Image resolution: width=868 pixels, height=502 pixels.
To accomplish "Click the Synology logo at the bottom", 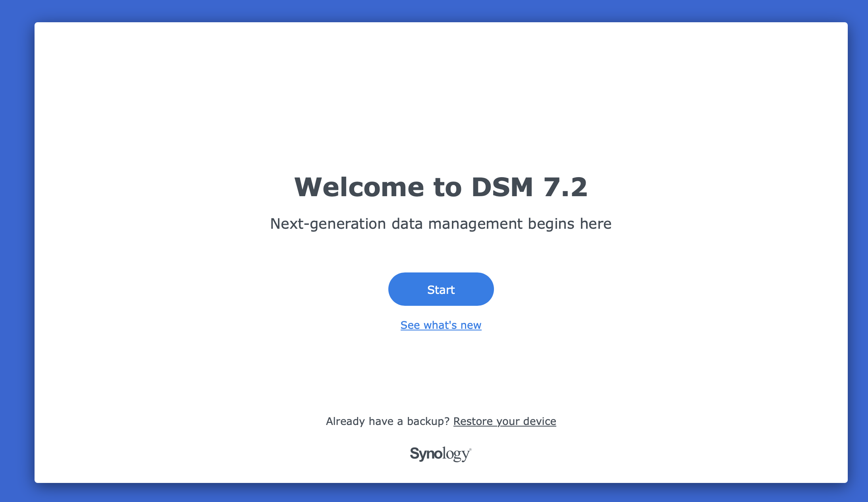I will click(x=441, y=454).
